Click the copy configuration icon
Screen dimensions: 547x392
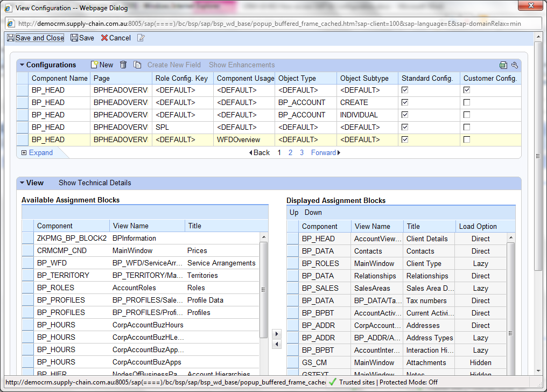137,65
